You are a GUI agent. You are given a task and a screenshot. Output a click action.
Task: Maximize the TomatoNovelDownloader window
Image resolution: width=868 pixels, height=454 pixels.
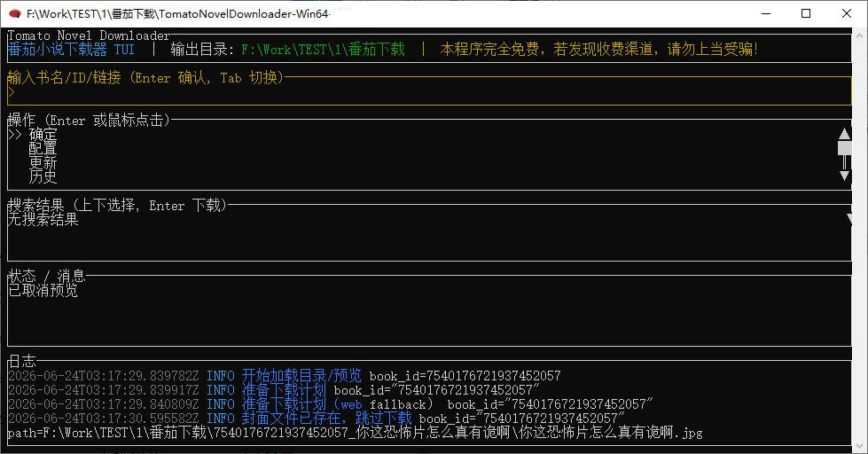(x=806, y=13)
